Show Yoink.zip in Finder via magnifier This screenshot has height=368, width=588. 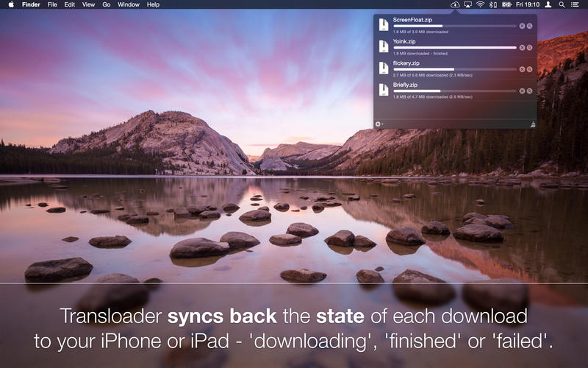[530, 47]
